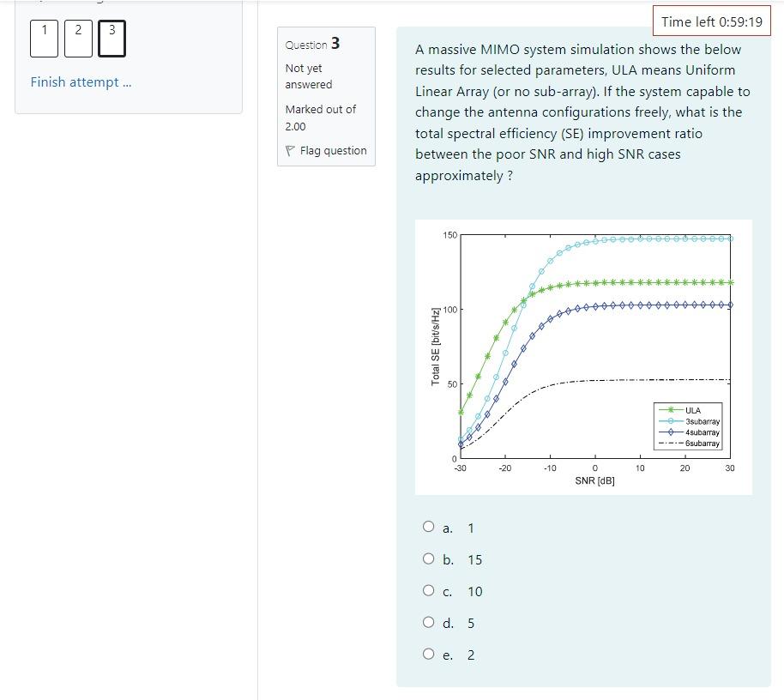Choose answer option d. 5
784x700 pixels.
429,622
